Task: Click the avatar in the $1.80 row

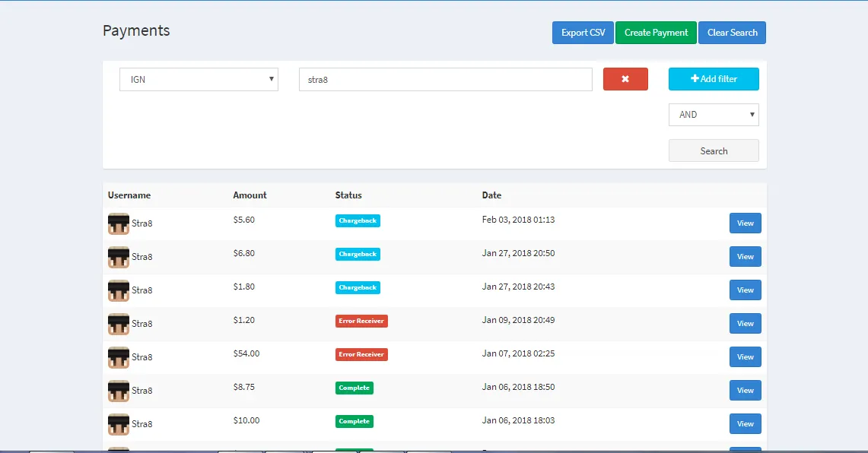Action: (x=119, y=291)
